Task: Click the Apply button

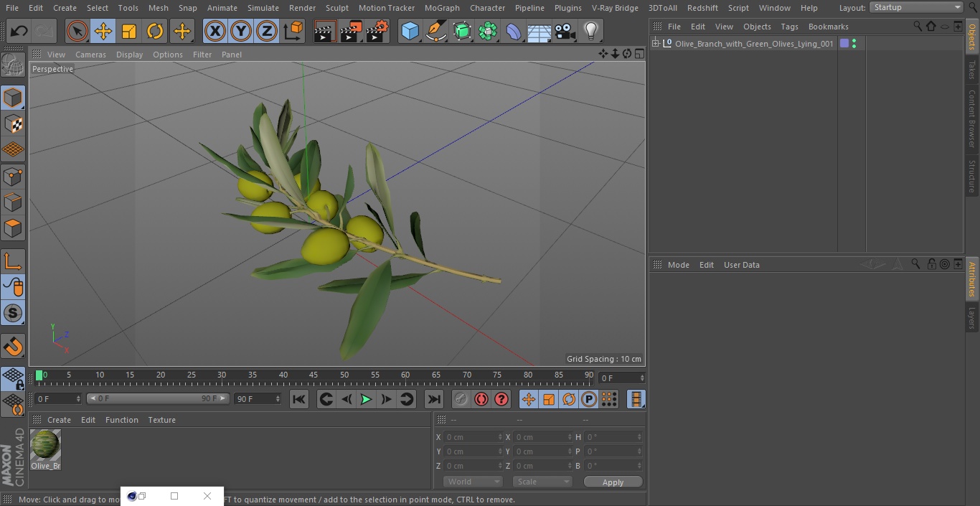Action: [613, 482]
